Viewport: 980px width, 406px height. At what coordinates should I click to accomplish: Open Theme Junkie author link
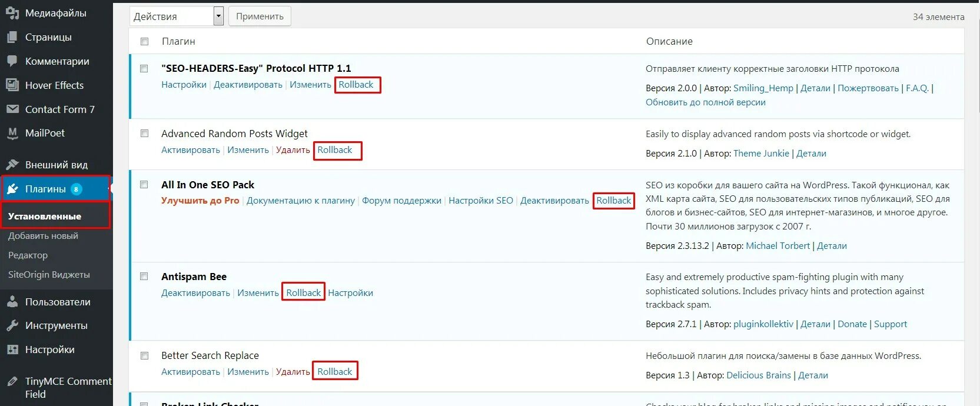(761, 154)
